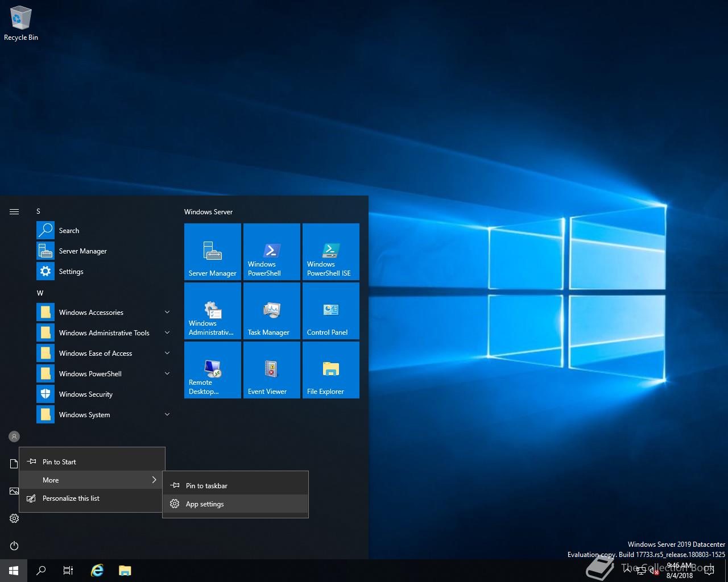The width and height of the screenshot is (728, 582).
Task: Open Task View on taskbar
Action: point(68,571)
